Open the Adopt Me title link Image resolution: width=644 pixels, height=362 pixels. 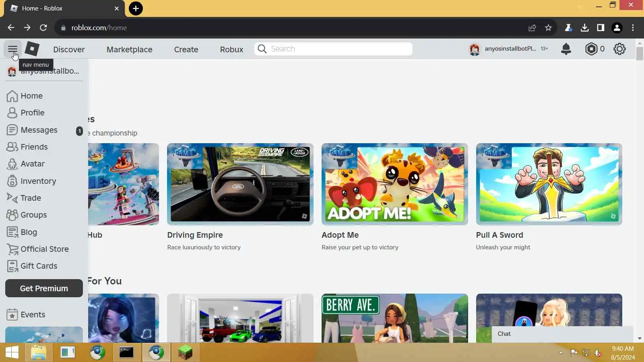click(340, 235)
